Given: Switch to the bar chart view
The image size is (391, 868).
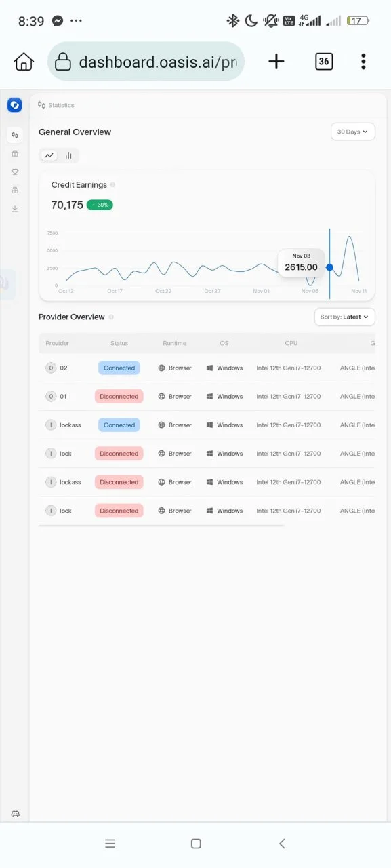Looking at the screenshot, I should point(68,155).
